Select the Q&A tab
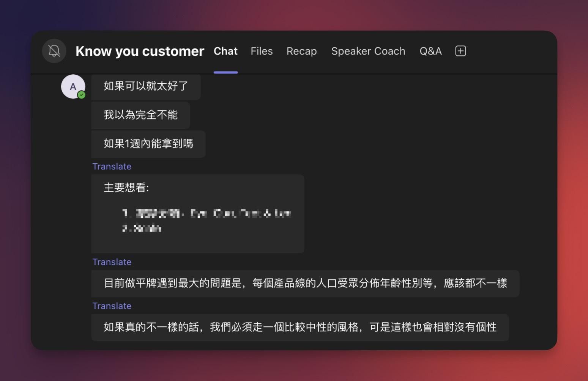 point(430,51)
